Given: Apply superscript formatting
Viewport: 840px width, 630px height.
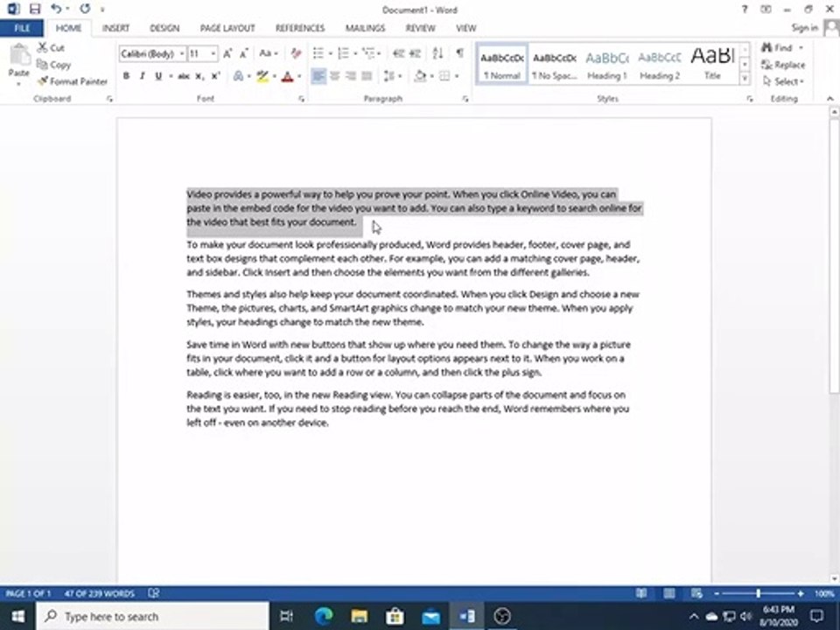Looking at the screenshot, I should tap(215, 77).
